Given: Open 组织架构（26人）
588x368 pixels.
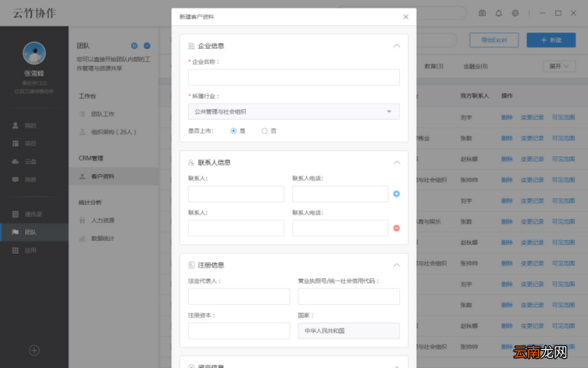Looking at the screenshot, I should (x=113, y=132).
